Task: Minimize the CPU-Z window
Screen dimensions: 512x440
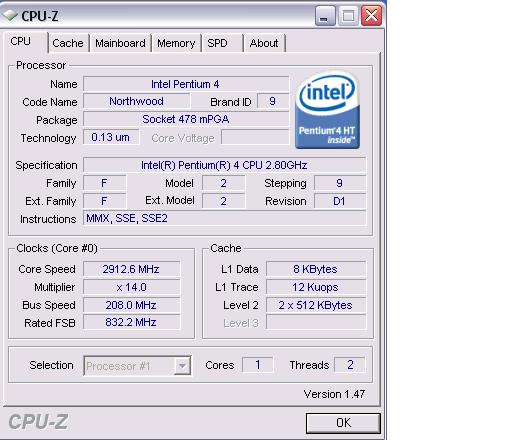Action: [325, 16]
